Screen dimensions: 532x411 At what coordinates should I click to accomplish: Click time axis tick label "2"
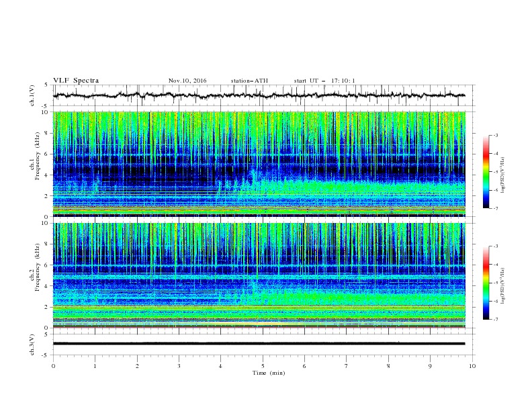137,366
